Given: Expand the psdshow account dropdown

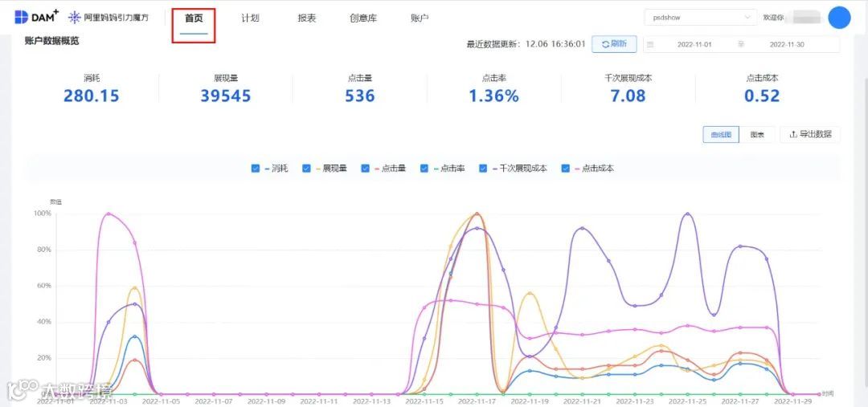Looking at the screenshot, I should click(x=700, y=17).
